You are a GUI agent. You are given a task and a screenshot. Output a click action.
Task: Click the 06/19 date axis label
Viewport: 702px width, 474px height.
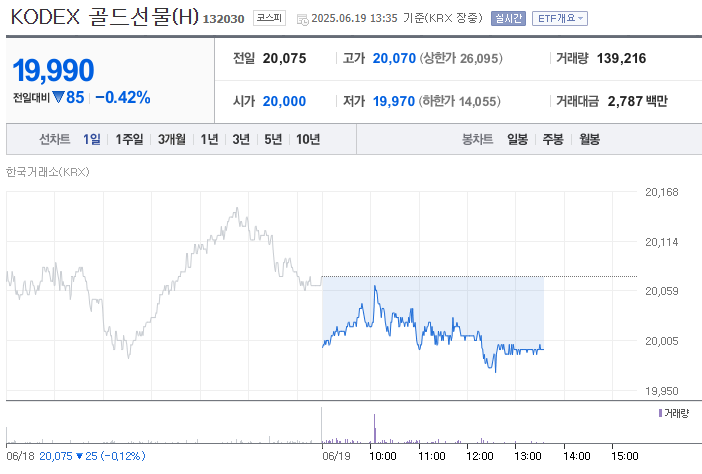[x=336, y=456]
